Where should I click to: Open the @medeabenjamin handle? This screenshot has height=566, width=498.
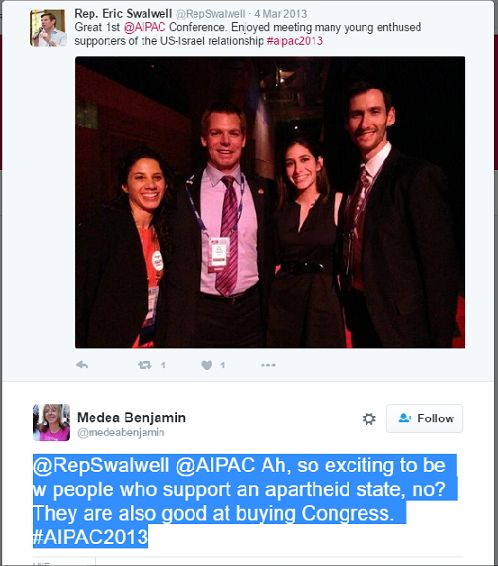pyautogui.click(x=121, y=432)
